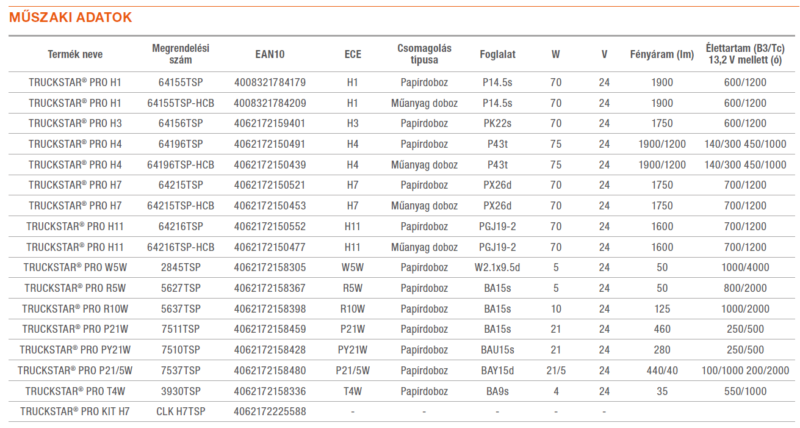Screen dimensions: 800x428
Task: Select order number 3930TSP
Action: (181, 391)
